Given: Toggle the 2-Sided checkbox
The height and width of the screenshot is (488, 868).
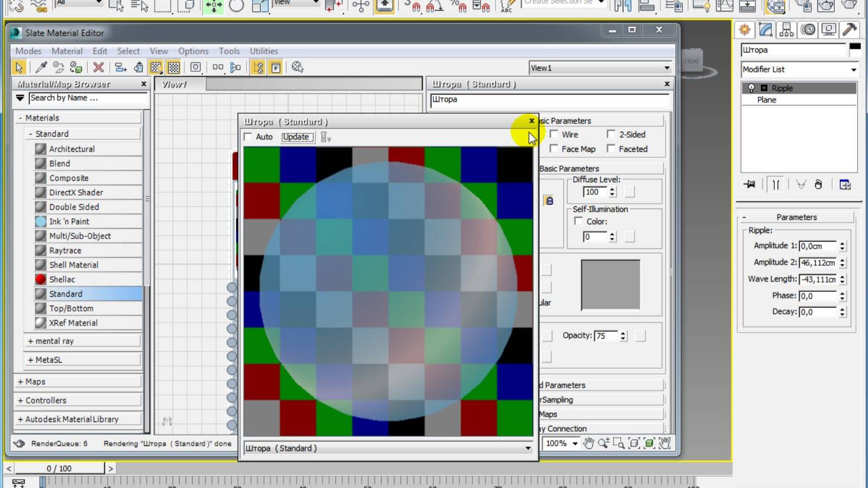Looking at the screenshot, I should click(611, 135).
